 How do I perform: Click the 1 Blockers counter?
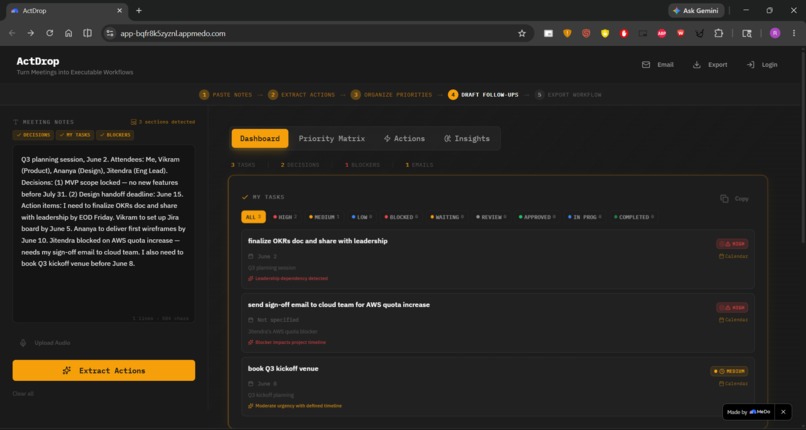[x=362, y=165]
